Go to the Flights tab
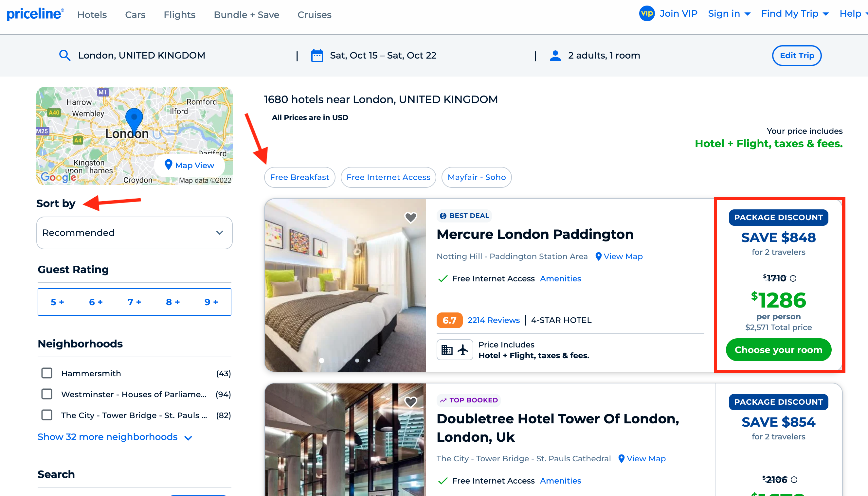 pyautogui.click(x=179, y=15)
